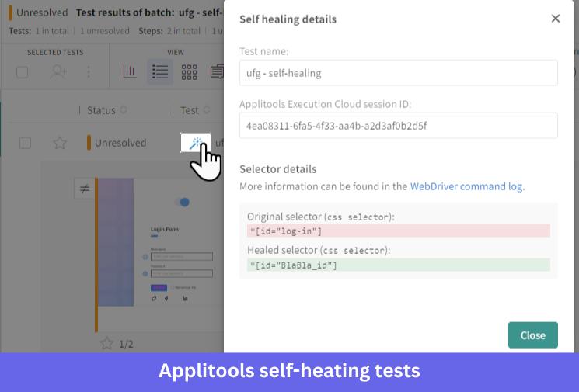Click the '1 unresolved' tests summary text
Viewport: 579px width, 392px height.
(x=104, y=31)
